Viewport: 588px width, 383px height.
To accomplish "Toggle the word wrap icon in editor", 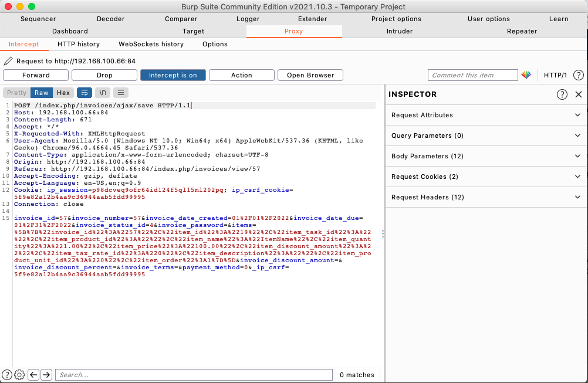I will tap(85, 93).
